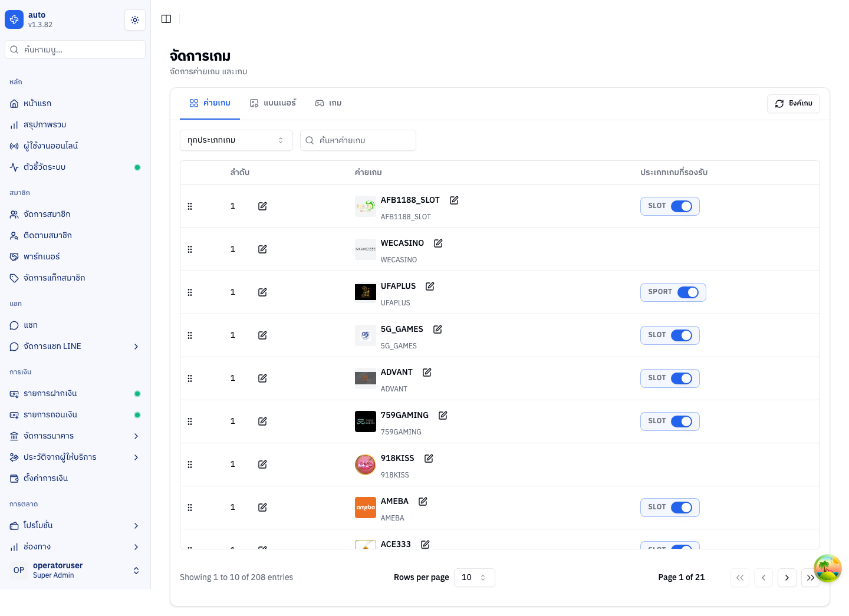
Task: Edit the 918KISS provider name
Action: 429,459
